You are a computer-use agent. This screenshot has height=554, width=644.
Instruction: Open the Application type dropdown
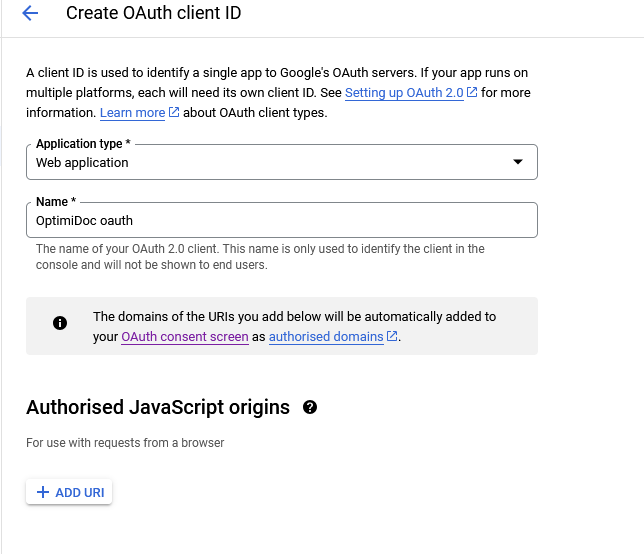(282, 162)
